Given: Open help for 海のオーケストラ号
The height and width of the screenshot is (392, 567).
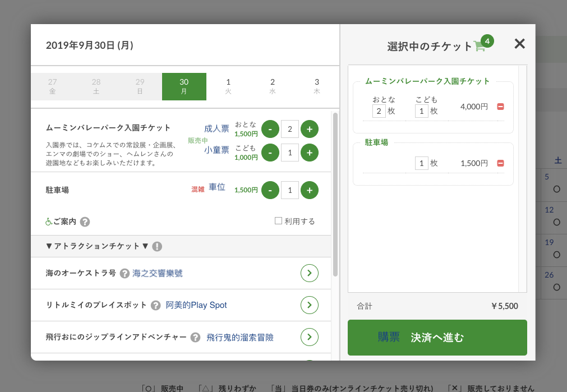Looking at the screenshot, I should pyautogui.click(x=125, y=274).
